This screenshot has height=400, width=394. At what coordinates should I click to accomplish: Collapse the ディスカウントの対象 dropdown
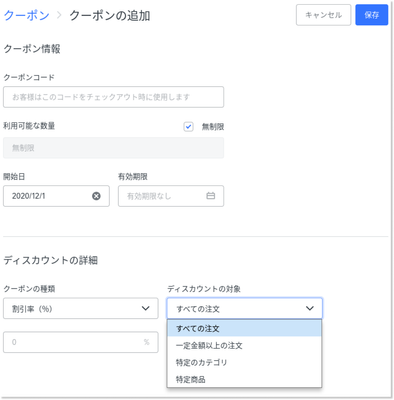click(x=245, y=308)
